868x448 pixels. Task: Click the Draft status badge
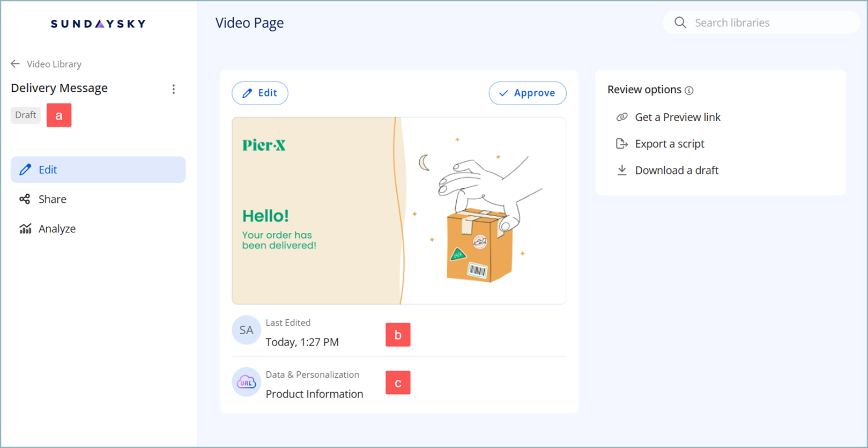coord(26,115)
